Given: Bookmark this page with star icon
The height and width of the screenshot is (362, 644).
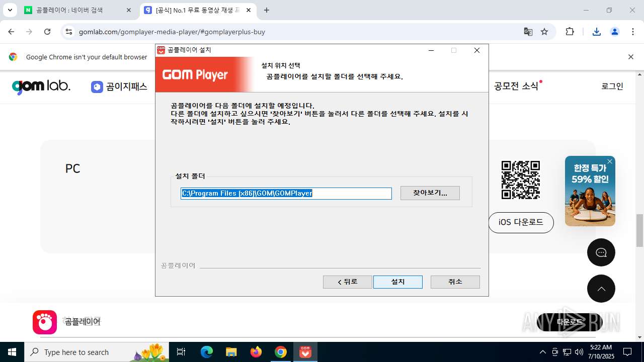Looking at the screenshot, I should [544, 32].
